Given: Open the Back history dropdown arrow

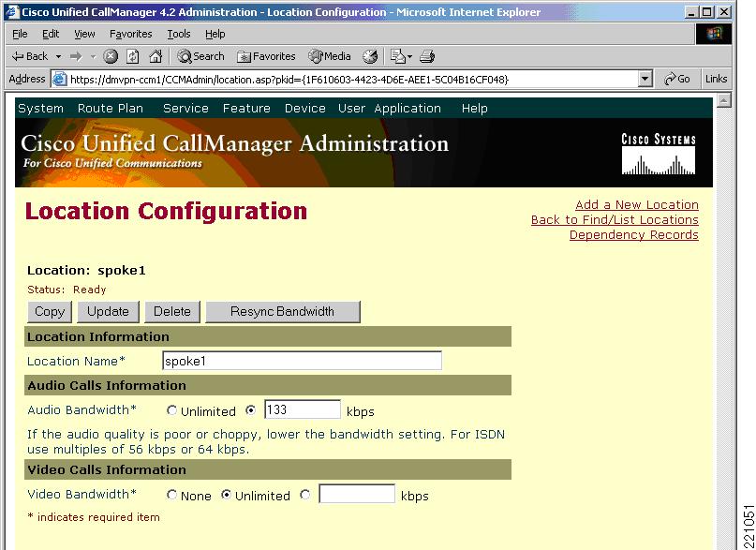Looking at the screenshot, I should click(58, 56).
